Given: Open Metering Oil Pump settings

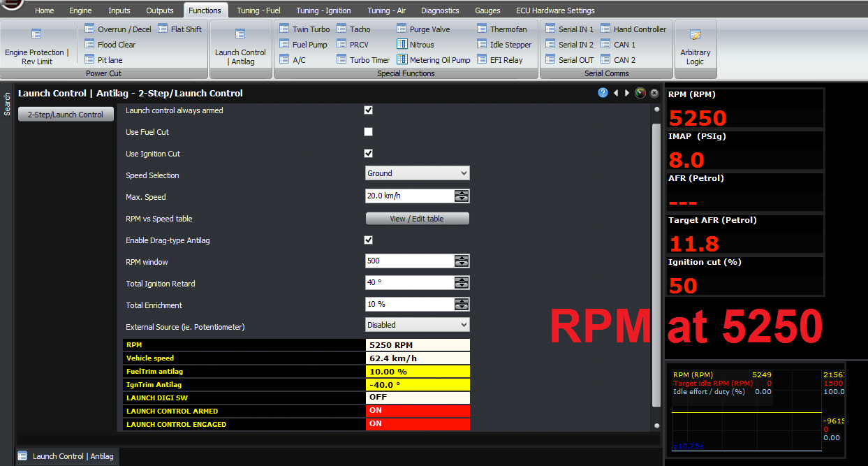Looking at the screenshot, I should 434,60.
